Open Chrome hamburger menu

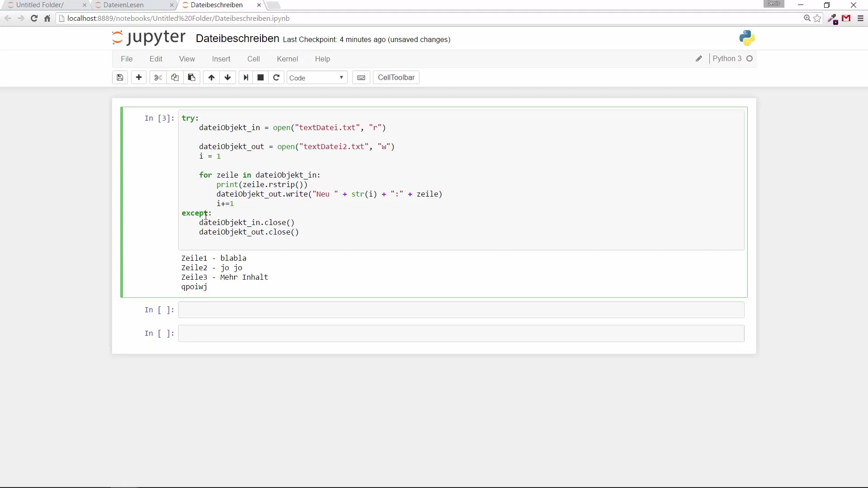(860, 19)
